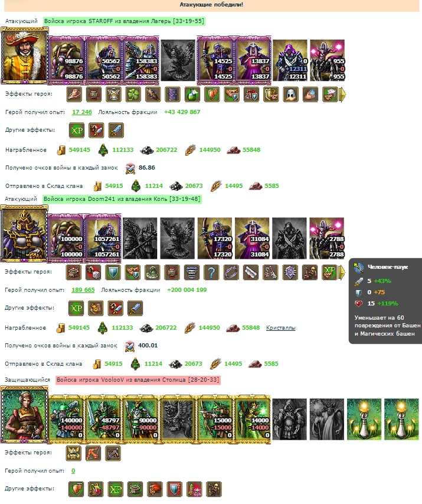Select Doom241 armored hero portrait
The image size is (422, 504).
(24, 234)
